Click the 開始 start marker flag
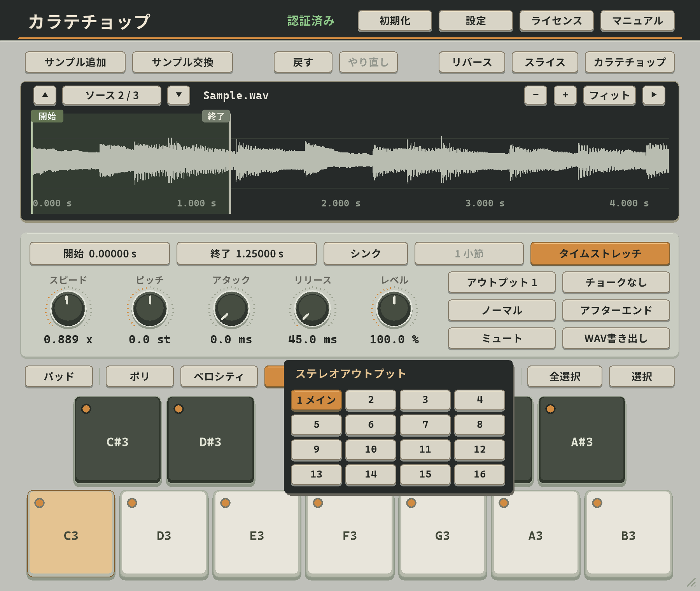This screenshot has height=591, width=700. (47, 116)
